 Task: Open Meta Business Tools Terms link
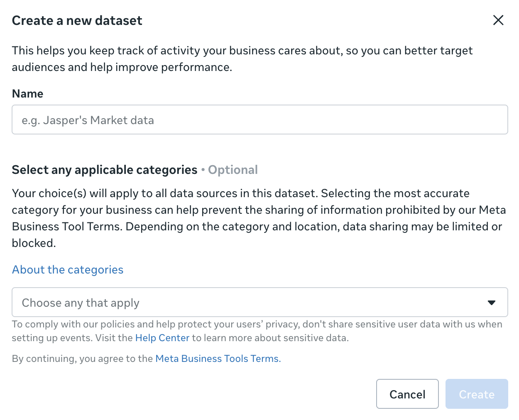click(x=218, y=359)
